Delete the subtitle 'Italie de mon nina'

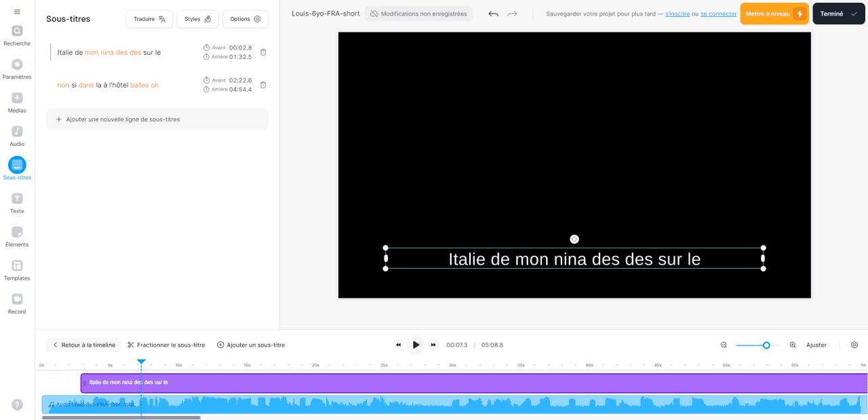click(263, 52)
